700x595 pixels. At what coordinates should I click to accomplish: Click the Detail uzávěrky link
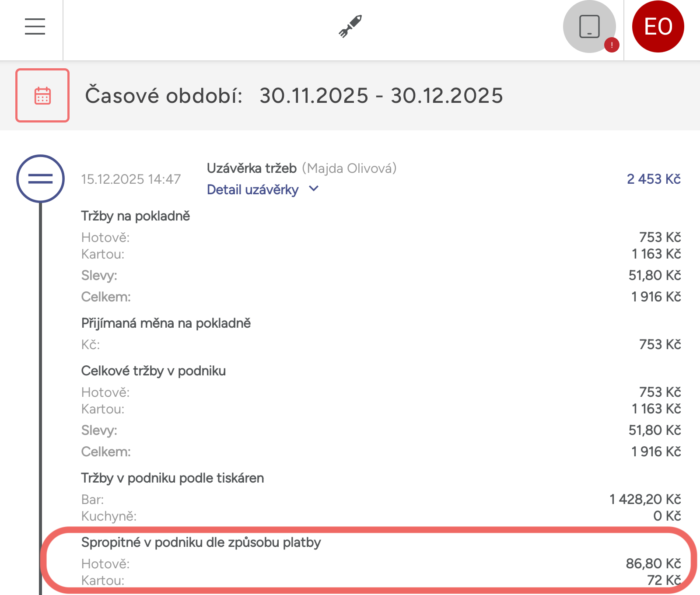click(x=252, y=190)
